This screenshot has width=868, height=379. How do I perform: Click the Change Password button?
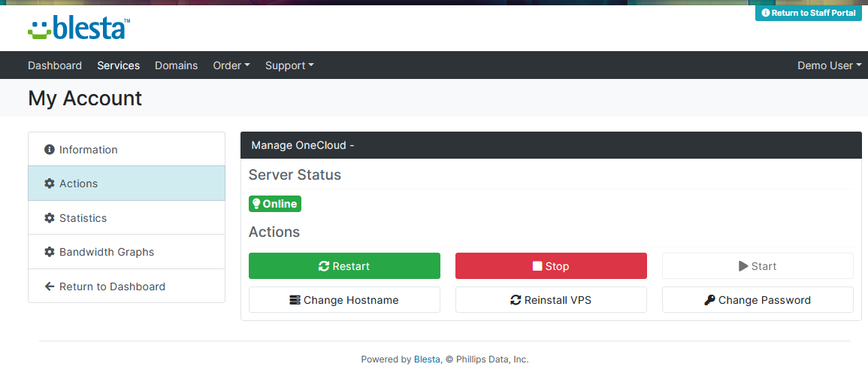point(758,300)
